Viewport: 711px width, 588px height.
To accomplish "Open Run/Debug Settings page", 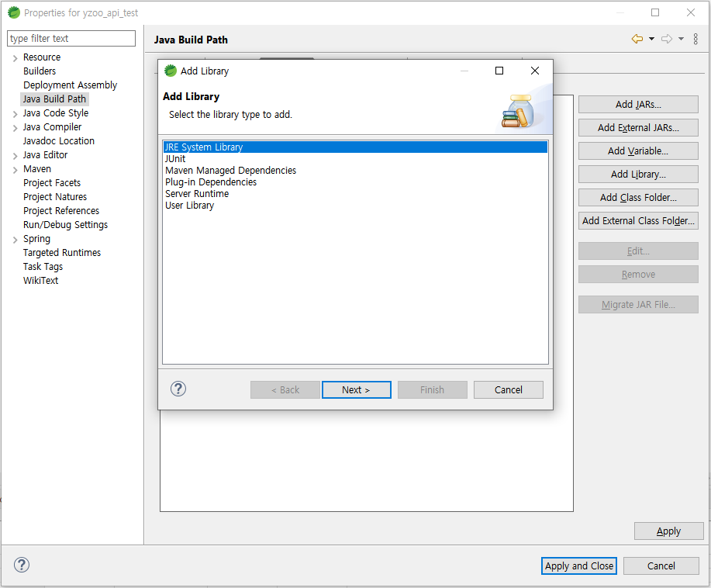I will click(x=65, y=225).
